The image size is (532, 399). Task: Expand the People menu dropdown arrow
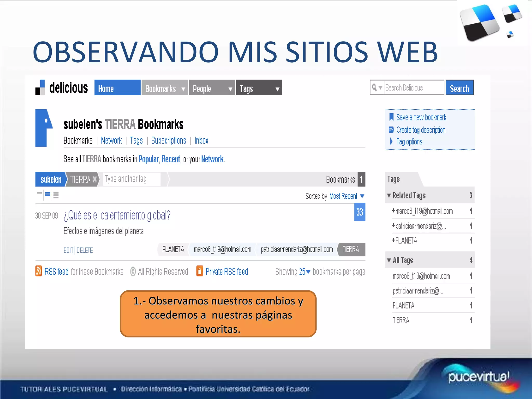click(230, 89)
